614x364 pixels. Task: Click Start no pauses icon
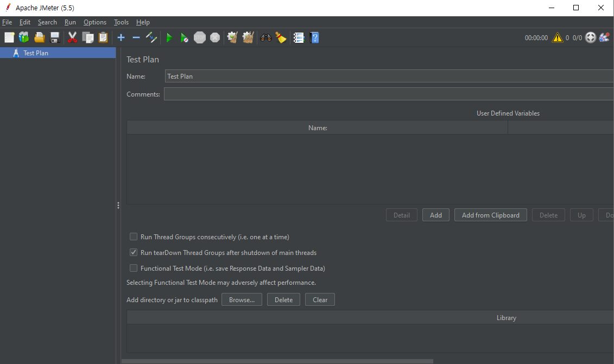(185, 37)
